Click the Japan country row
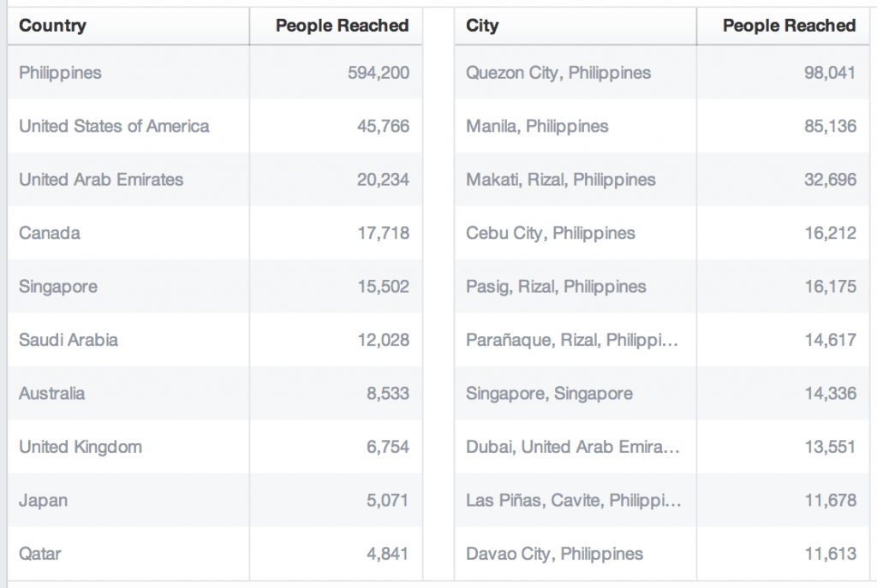877x588 pixels. tap(43, 501)
